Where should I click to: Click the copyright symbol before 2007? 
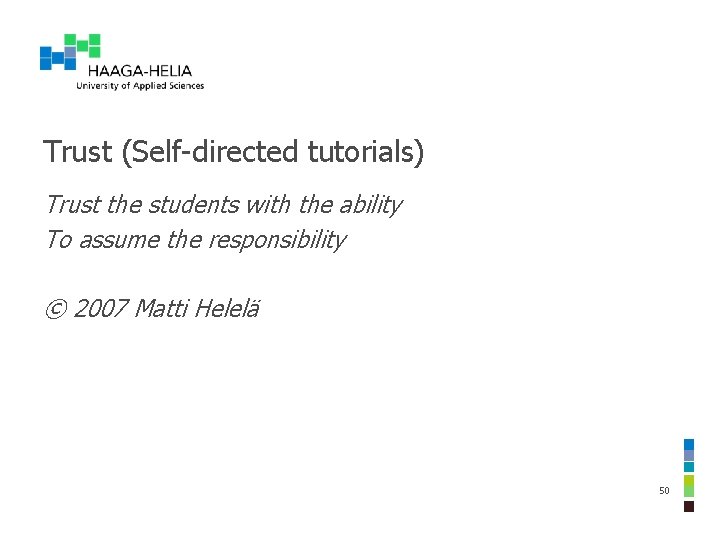tap(56, 309)
